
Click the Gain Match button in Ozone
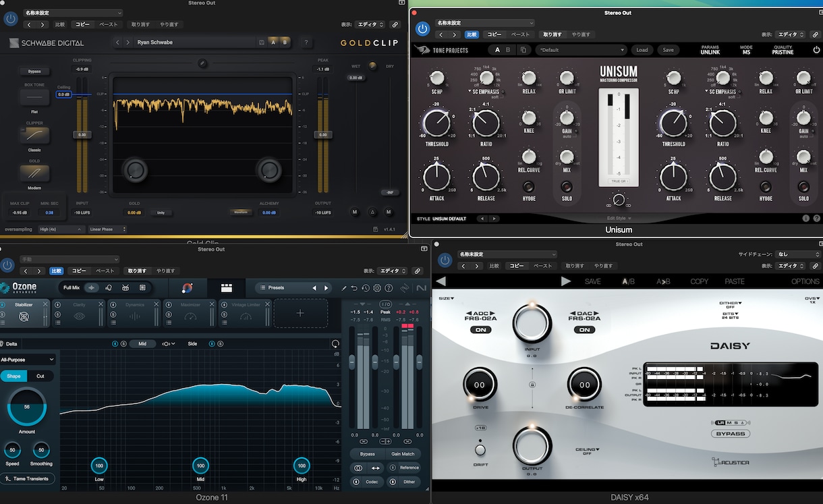[x=403, y=454]
